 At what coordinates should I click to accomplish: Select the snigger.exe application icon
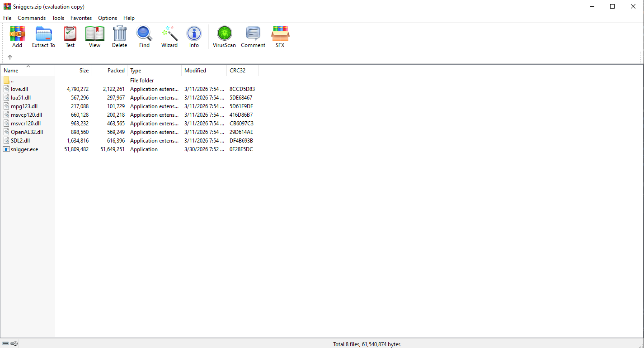click(6, 149)
